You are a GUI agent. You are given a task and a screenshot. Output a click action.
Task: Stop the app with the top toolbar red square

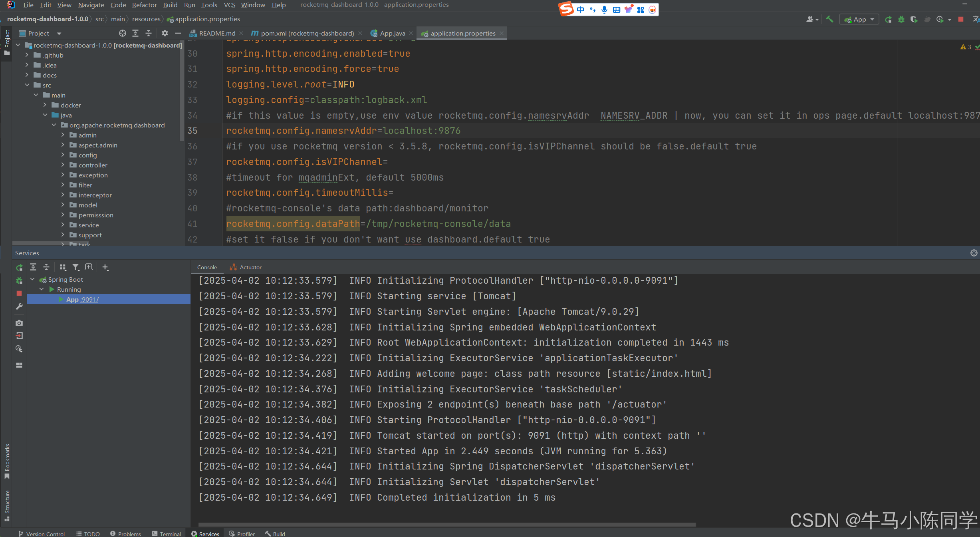[961, 19]
